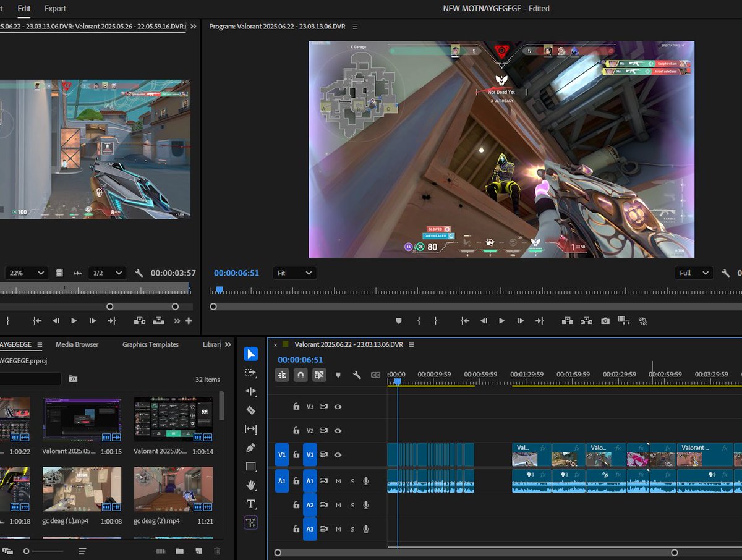This screenshot has height=560, width=742.
Task: Select the Rectangle tool
Action: click(x=250, y=466)
